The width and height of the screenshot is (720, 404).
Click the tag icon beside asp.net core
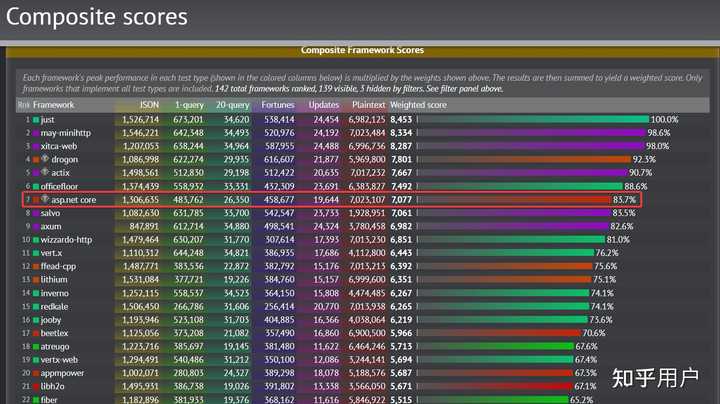coord(45,199)
